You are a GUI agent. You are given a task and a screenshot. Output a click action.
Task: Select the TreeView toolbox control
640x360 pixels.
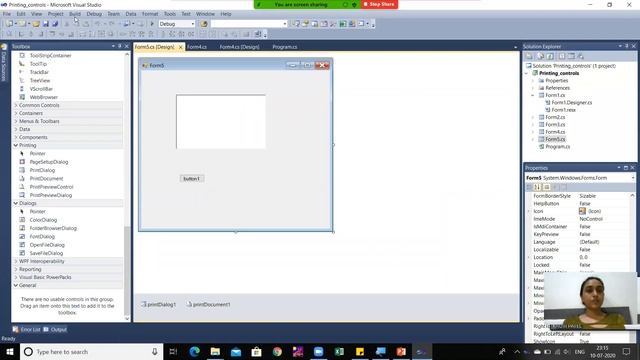click(40, 80)
